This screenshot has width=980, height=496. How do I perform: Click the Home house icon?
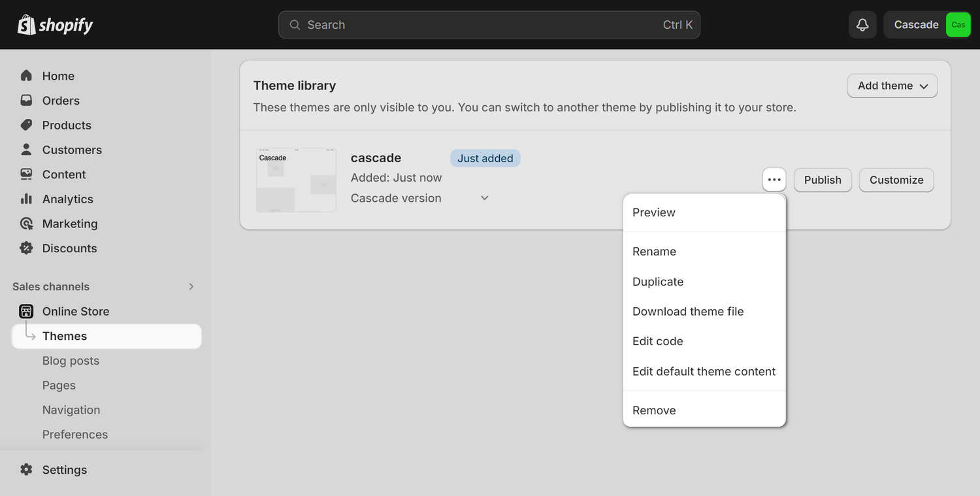26,76
